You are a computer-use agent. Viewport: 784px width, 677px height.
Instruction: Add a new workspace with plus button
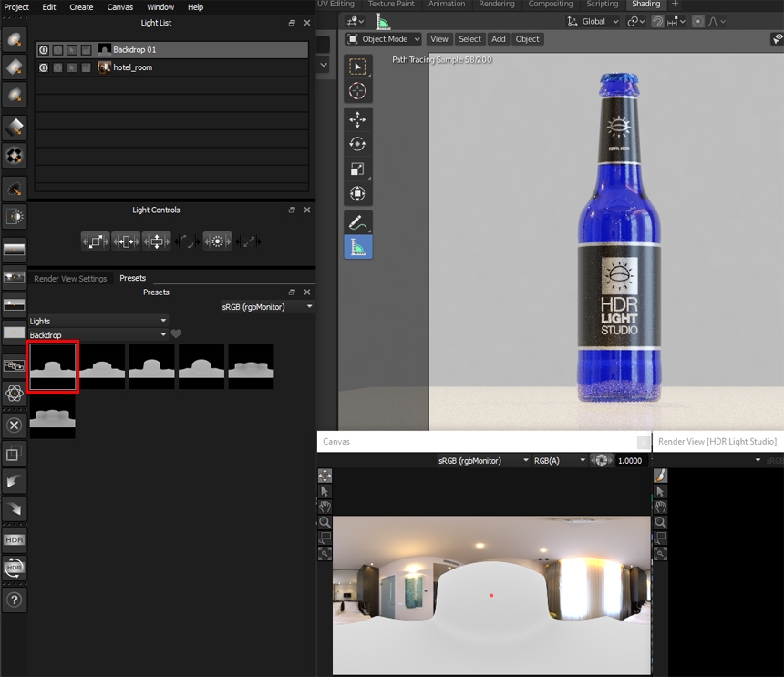pos(675,4)
